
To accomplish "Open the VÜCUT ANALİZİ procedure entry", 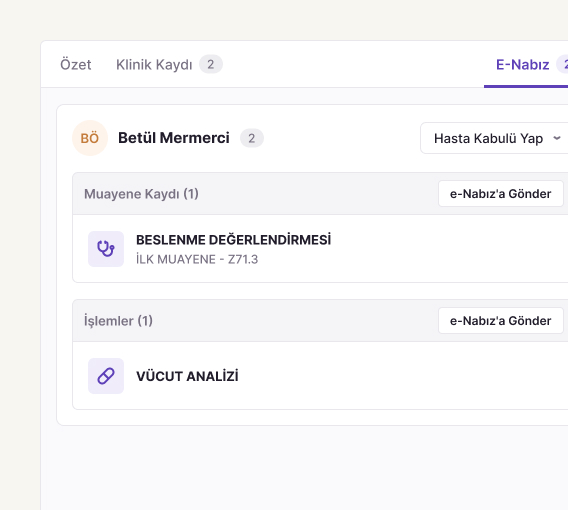I will pyautogui.click(x=187, y=376).
